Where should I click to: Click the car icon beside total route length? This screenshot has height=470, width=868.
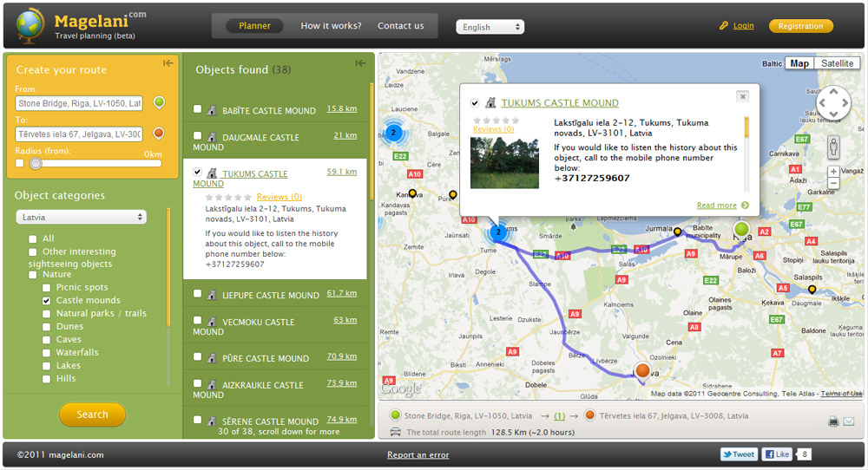coord(395,432)
